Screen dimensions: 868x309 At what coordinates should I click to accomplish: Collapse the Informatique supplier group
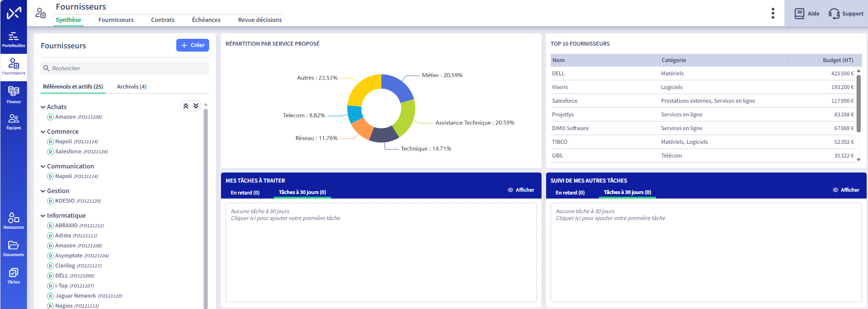[43, 216]
